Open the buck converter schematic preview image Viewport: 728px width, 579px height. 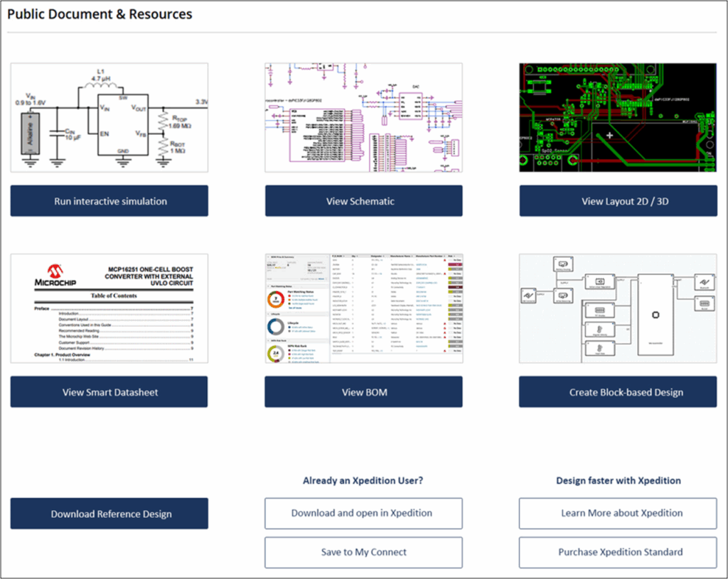click(109, 117)
